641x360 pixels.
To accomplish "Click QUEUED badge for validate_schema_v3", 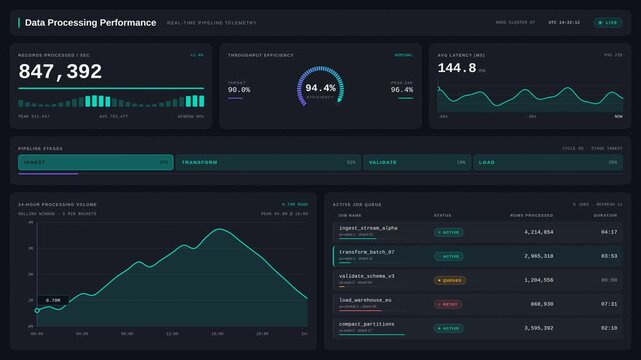I will 450,280.
